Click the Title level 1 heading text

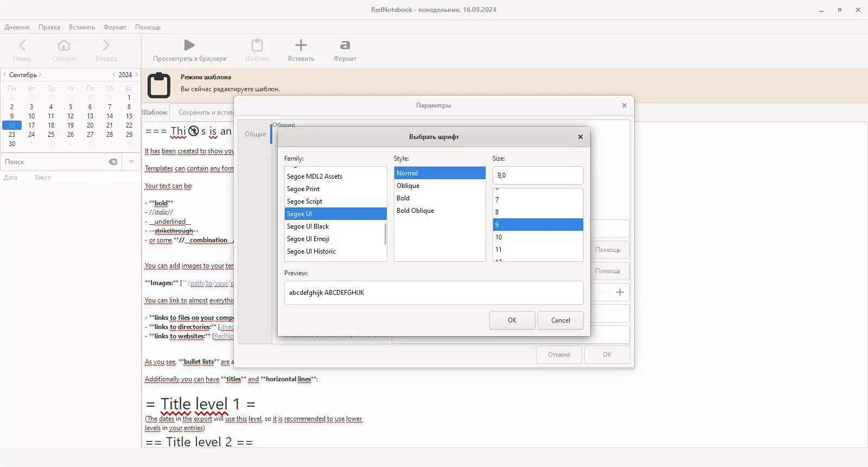(200, 404)
